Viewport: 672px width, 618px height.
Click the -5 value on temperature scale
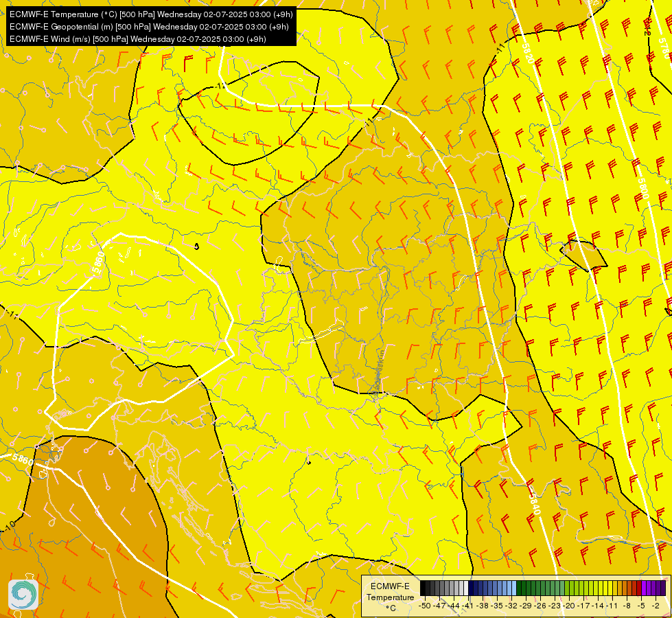tap(641, 606)
